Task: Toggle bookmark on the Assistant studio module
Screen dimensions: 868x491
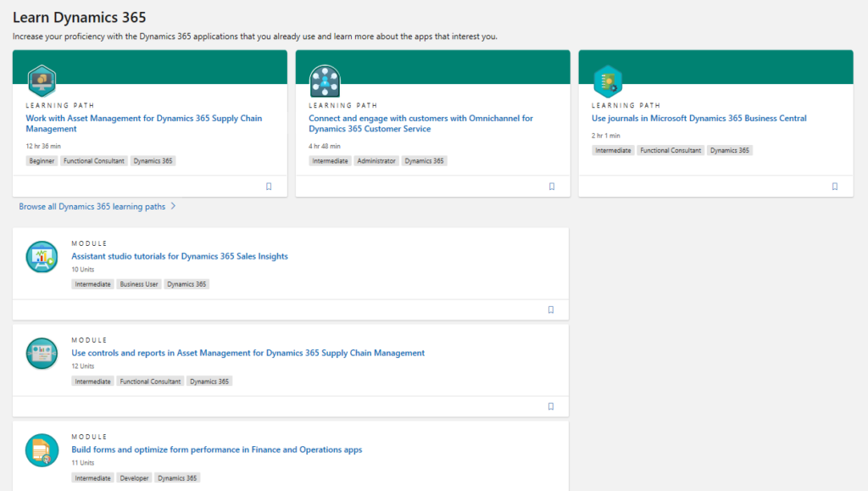Action: [x=552, y=310]
